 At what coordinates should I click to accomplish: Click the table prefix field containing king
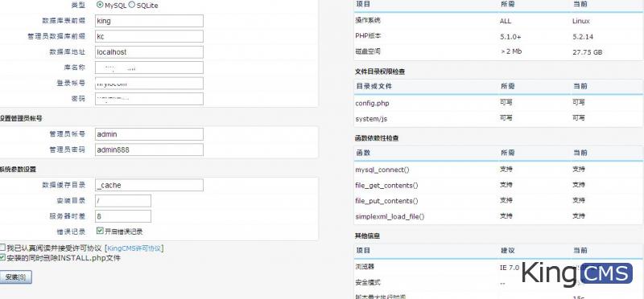tap(149, 21)
